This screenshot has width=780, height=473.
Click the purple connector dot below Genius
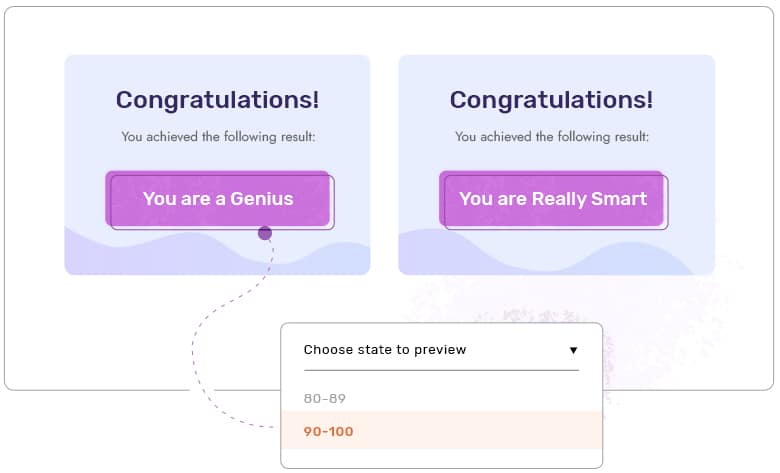265,233
